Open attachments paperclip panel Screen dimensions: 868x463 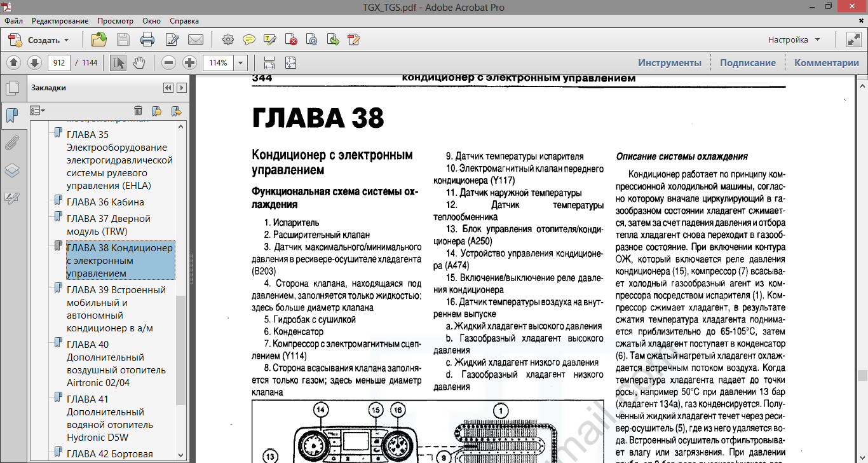point(12,143)
